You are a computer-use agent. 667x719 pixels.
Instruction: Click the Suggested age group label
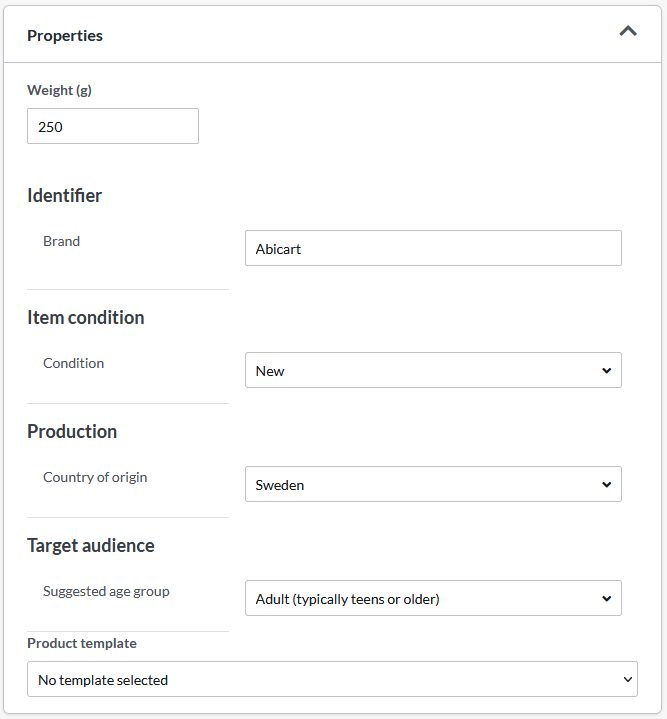point(106,592)
